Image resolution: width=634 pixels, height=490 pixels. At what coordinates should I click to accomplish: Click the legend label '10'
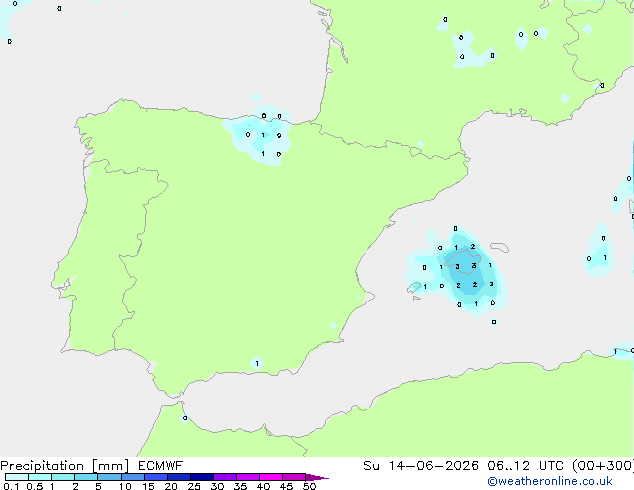pos(125,486)
